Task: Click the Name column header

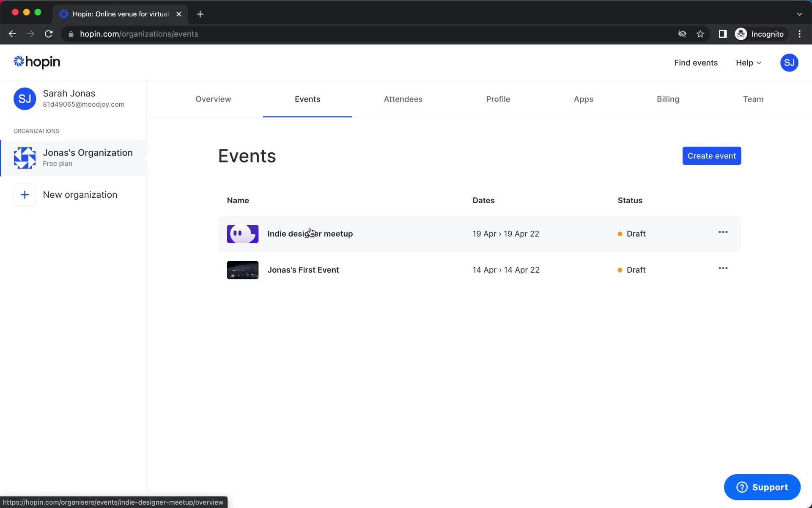Action: click(238, 200)
